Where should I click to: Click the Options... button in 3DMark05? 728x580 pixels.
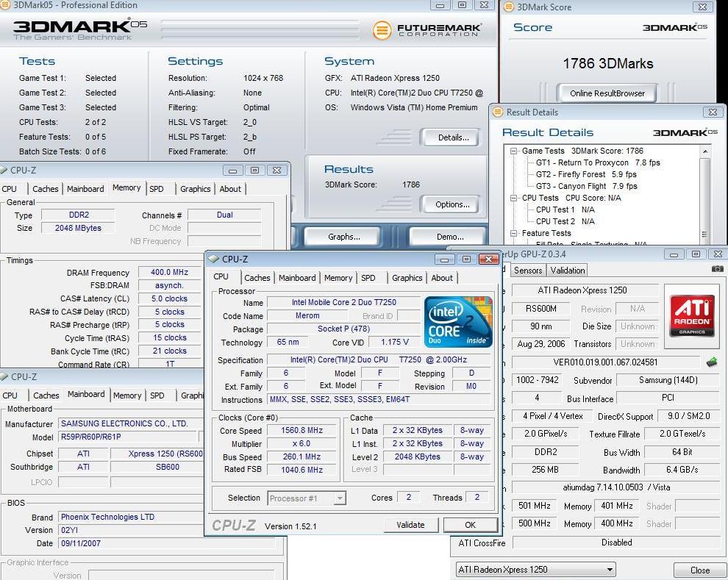[x=449, y=204]
